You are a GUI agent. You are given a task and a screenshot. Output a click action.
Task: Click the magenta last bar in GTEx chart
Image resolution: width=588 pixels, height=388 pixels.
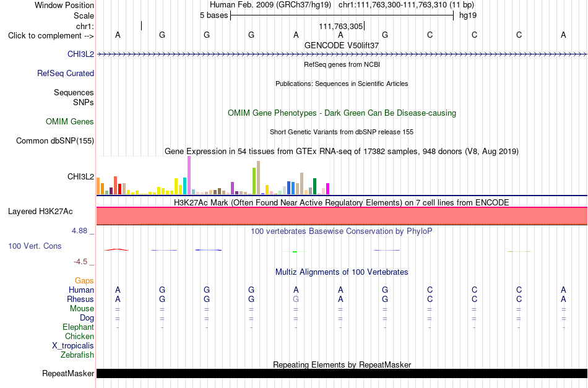[328, 189]
